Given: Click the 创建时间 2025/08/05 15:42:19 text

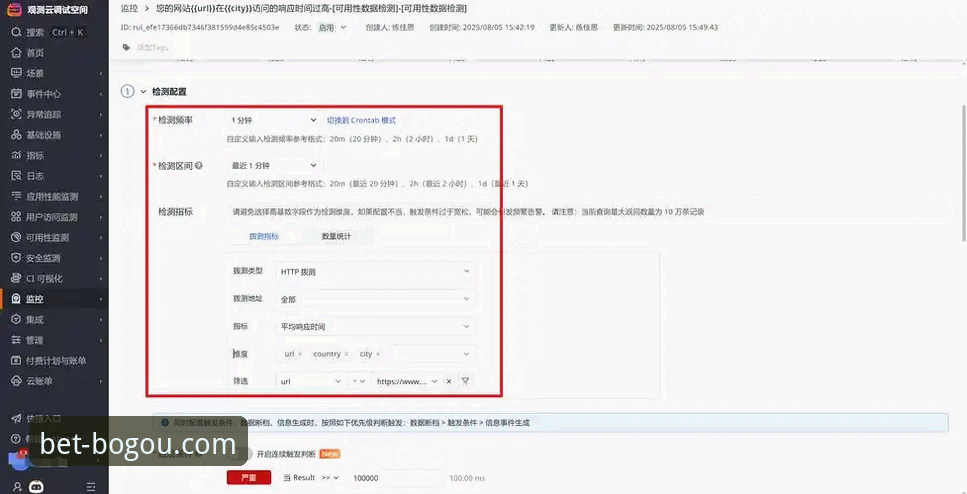Looking at the screenshot, I should pos(482,27).
